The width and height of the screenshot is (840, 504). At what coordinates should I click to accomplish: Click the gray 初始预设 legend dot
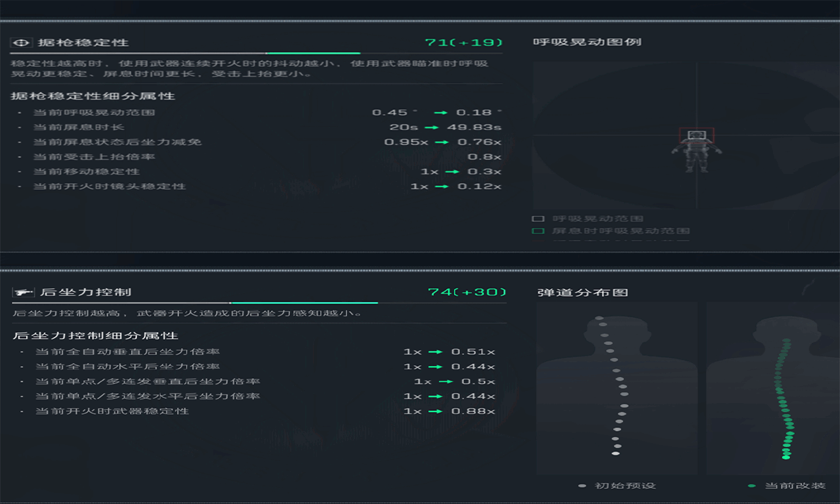tap(582, 486)
